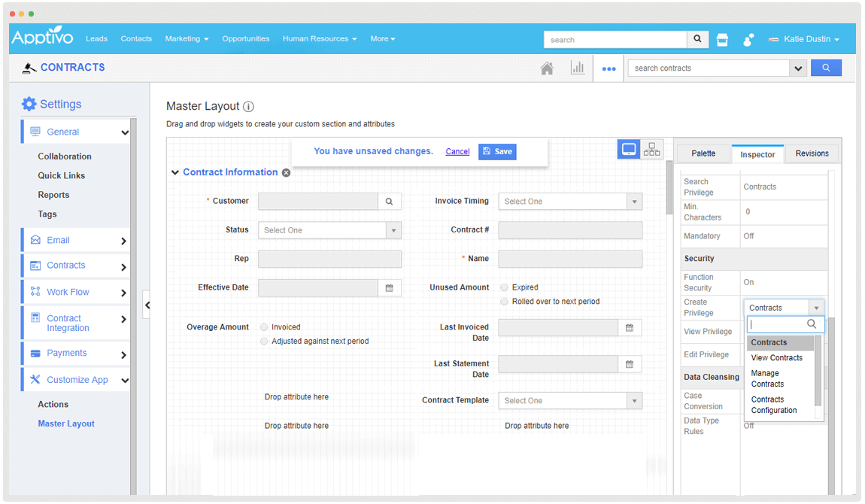Switch to the Palette tab
Image resolution: width=865 pixels, height=504 pixels.
[703, 153]
